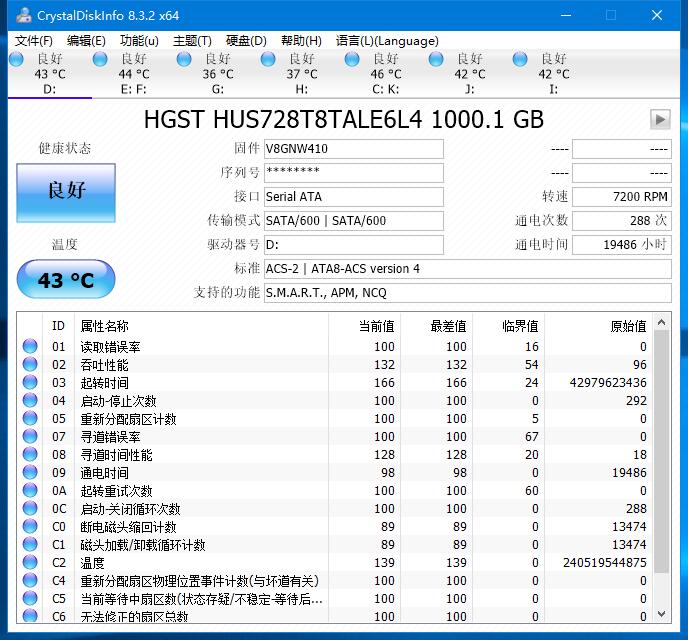Select disk I: status icon
This screenshot has width=688, height=640.
pos(520,59)
